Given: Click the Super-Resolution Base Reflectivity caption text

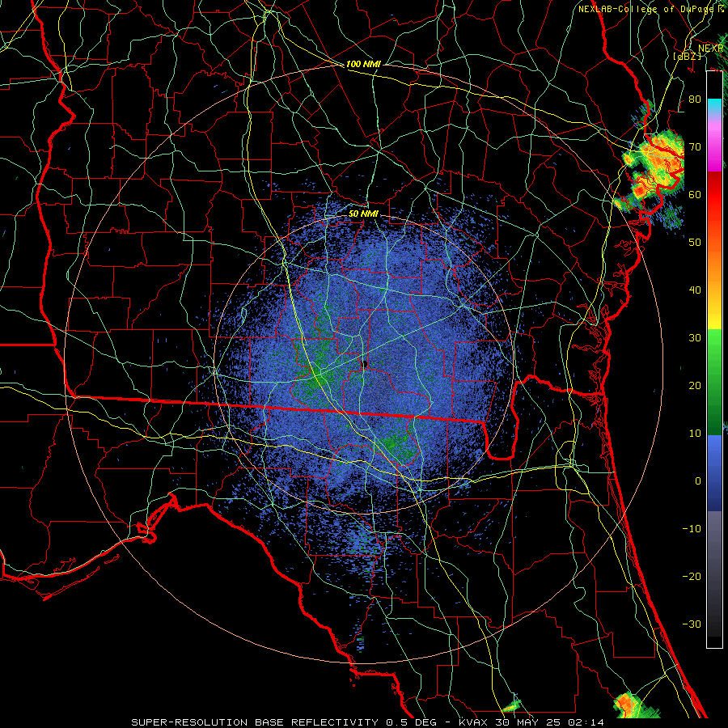Looking at the screenshot, I should point(368,722).
